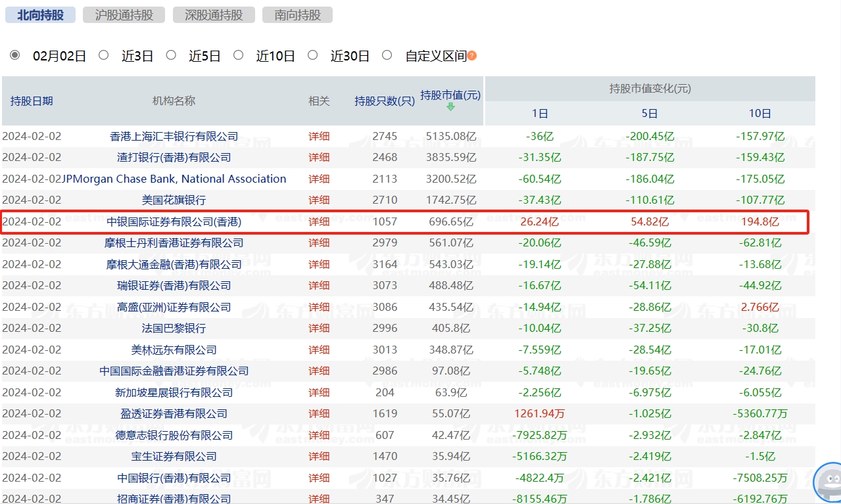The width and height of the screenshot is (841, 504).
Task: Click 详细 for 宝生证券有限公司 row
Action: (319, 456)
